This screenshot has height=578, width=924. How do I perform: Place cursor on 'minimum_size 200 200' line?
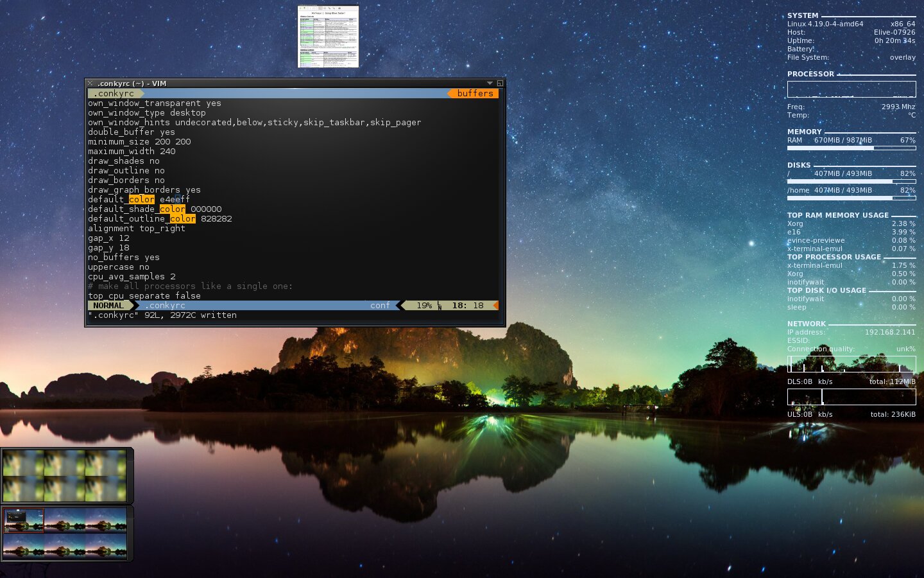(x=139, y=142)
